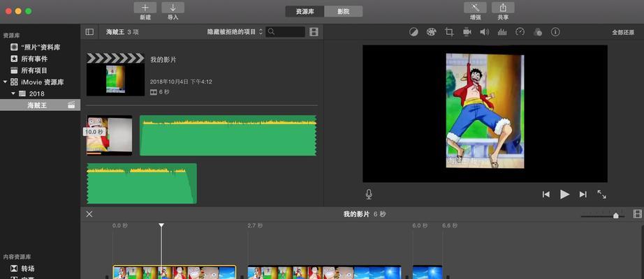Image resolution: width=644 pixels, height=279 pixels.
Task: Show clip information (i) icon
Action: tap(555, 32)
